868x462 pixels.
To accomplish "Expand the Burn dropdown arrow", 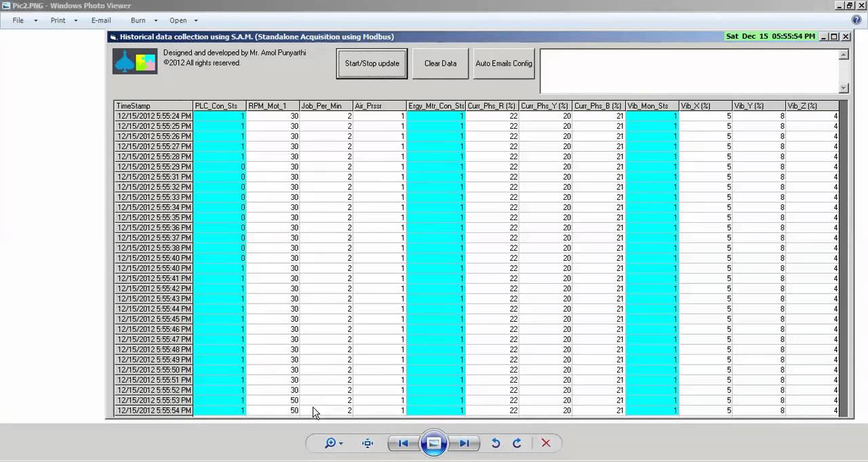I will tap(156, 21).
